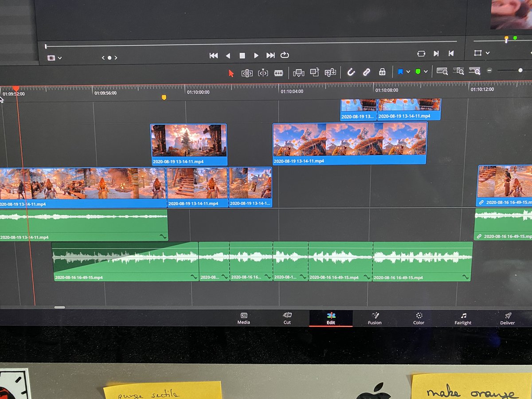Screen dimensions: 532x399
Task: Zoom out timeline with the minus button
Action: click(x=489, y=70)
